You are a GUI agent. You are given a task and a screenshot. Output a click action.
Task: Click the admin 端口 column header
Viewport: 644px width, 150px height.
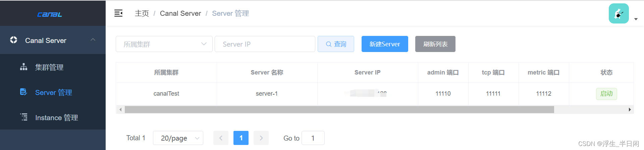pyautogui.click(x=443, y=72)
